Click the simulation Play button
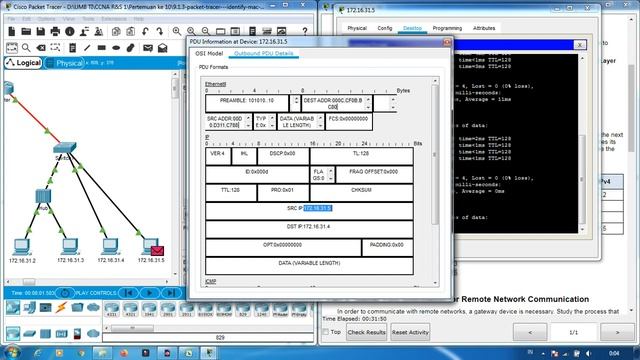Screen dimensions: 640x360 coord(149,293)
